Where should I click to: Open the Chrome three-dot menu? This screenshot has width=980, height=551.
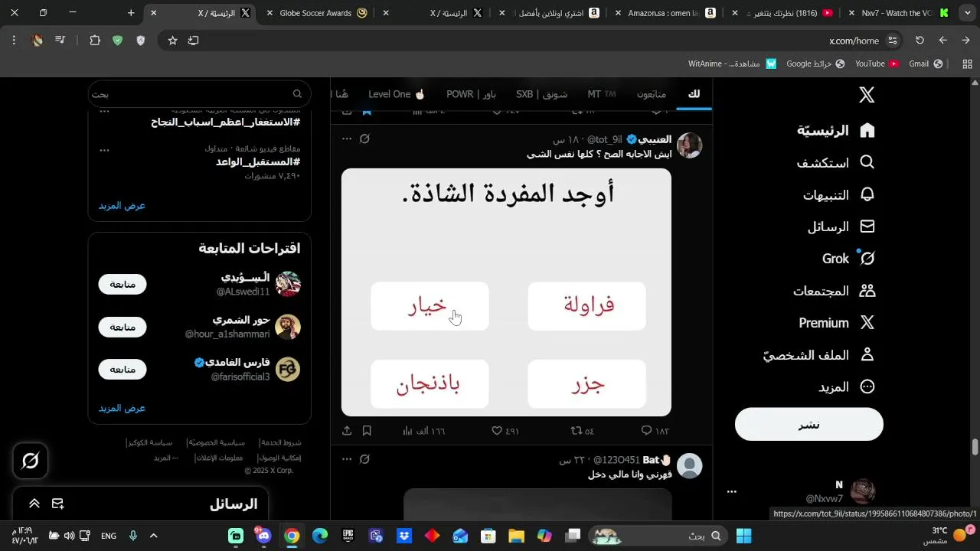(14, 41)
